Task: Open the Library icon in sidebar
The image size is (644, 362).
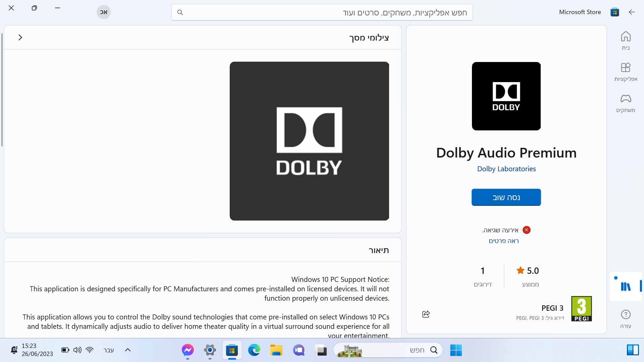Action: pyautogui.click(x=626, y=286)
